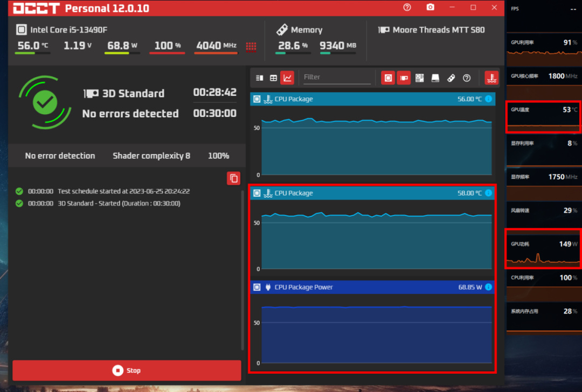Screen dimensions: 582x392
Task: Open info for CPU Package Power graph
Action: [488, 287]
